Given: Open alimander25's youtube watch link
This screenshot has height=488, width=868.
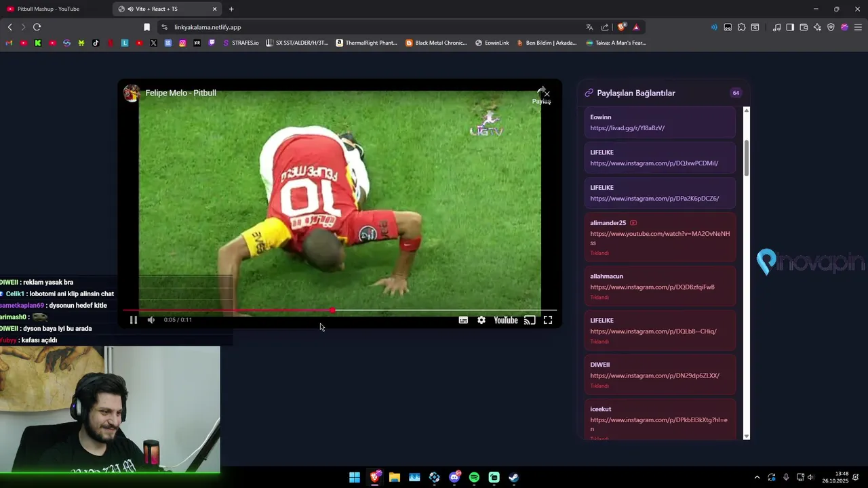Looking at the screenshot, I should click(660, 238).
